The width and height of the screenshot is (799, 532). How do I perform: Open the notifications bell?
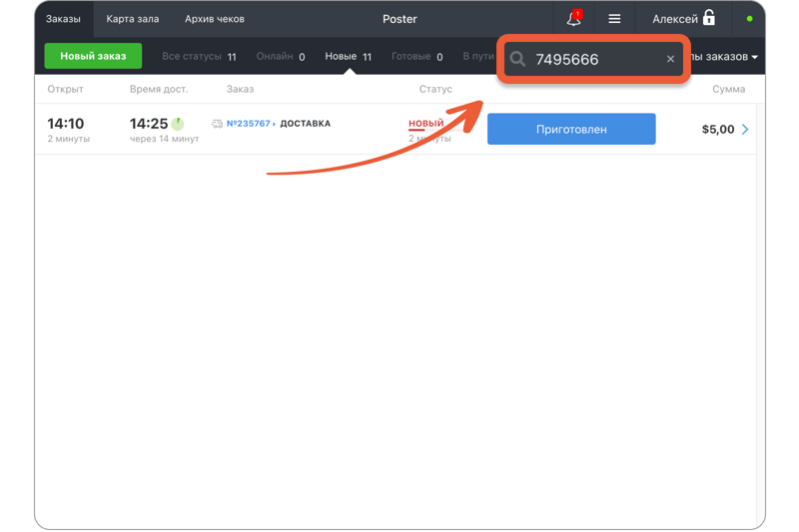click(x=573, y=19)
